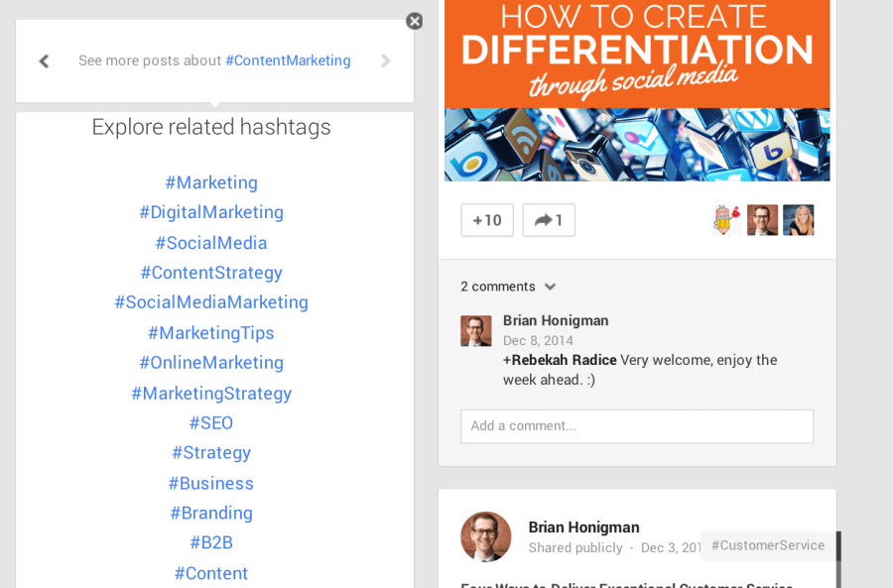The image size is (893, 588).
Task: Reshare the post using the arrow icon
Action: (x=548, y=220)
